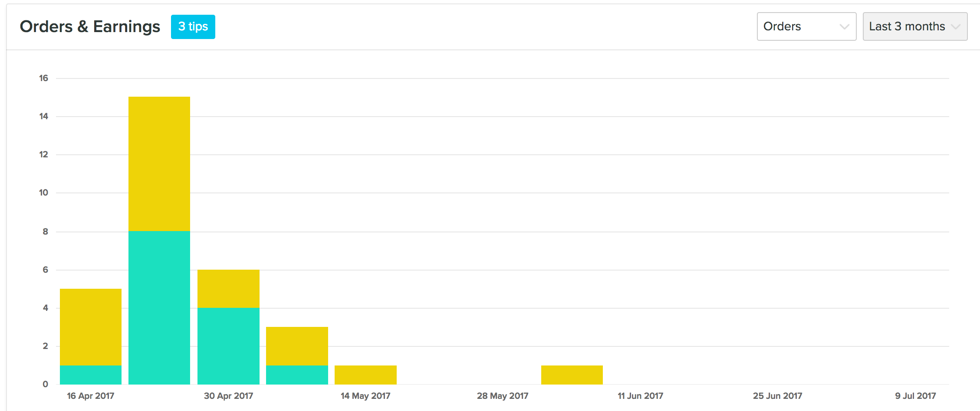Click teal segment of 16 Apr bar
980x411 pixels.
[x=91, y=375]
